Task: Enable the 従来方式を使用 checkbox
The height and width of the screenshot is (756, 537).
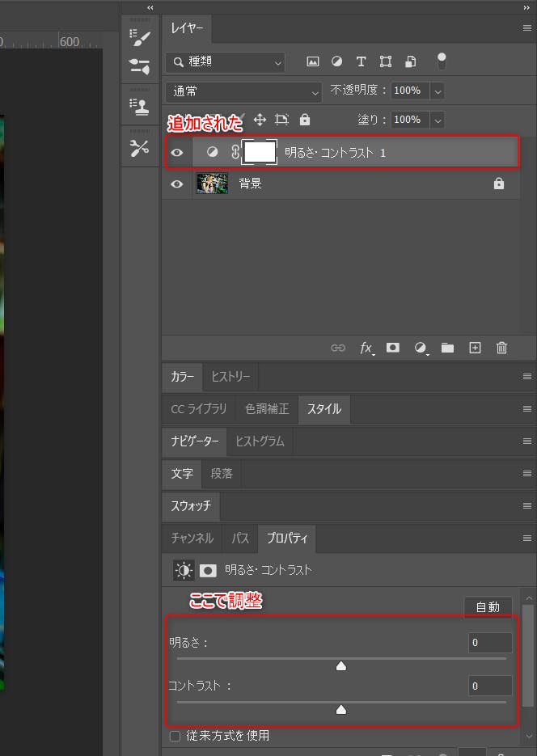Action: pyautogui.click(x=175, y=736)
